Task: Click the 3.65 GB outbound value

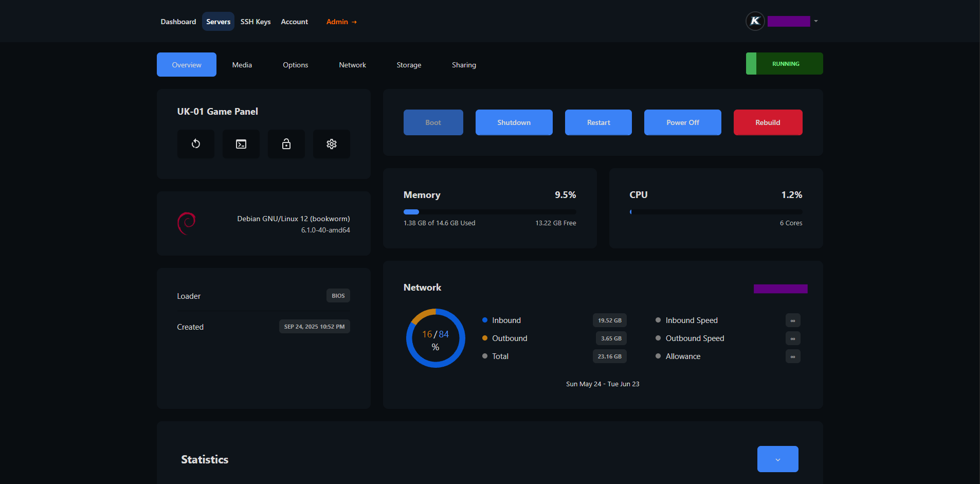Action: coord(611,338)
